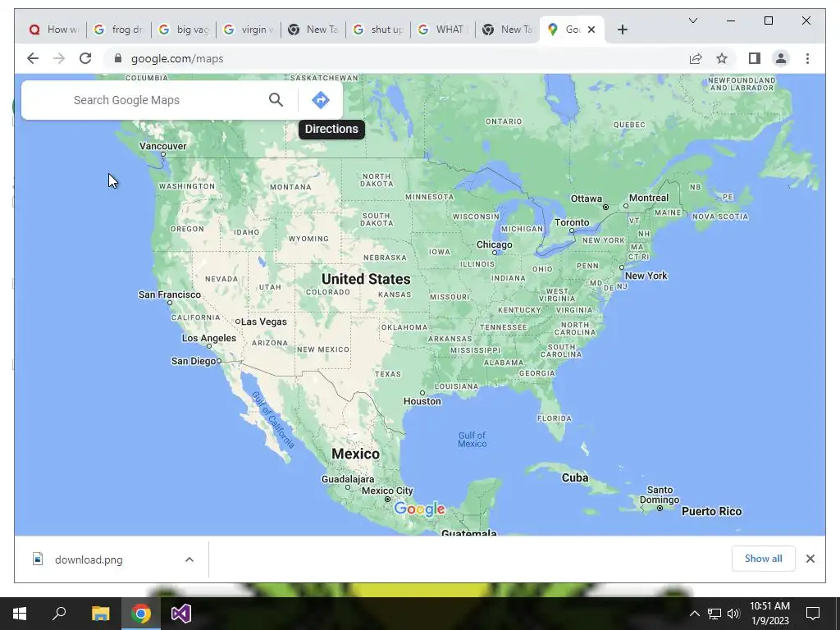The image size is (840, 630).
Task: Click the Las Vegas map label
Action: coord(263,322)
